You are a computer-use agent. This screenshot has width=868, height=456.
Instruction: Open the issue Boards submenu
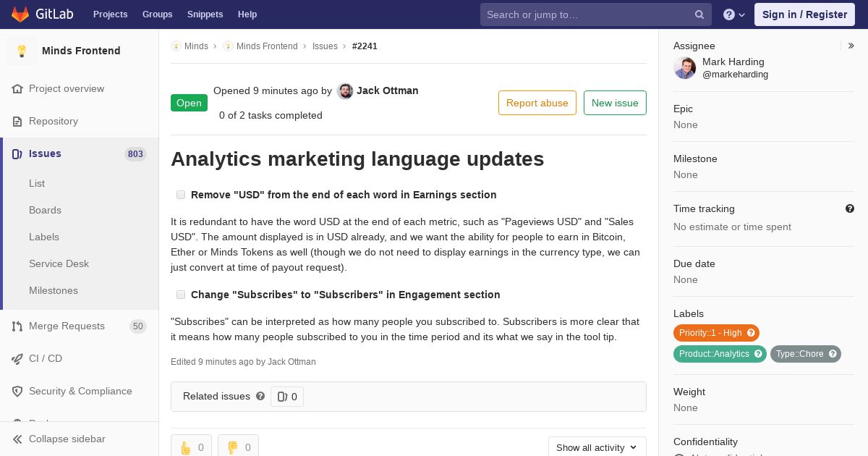[45, 210]
